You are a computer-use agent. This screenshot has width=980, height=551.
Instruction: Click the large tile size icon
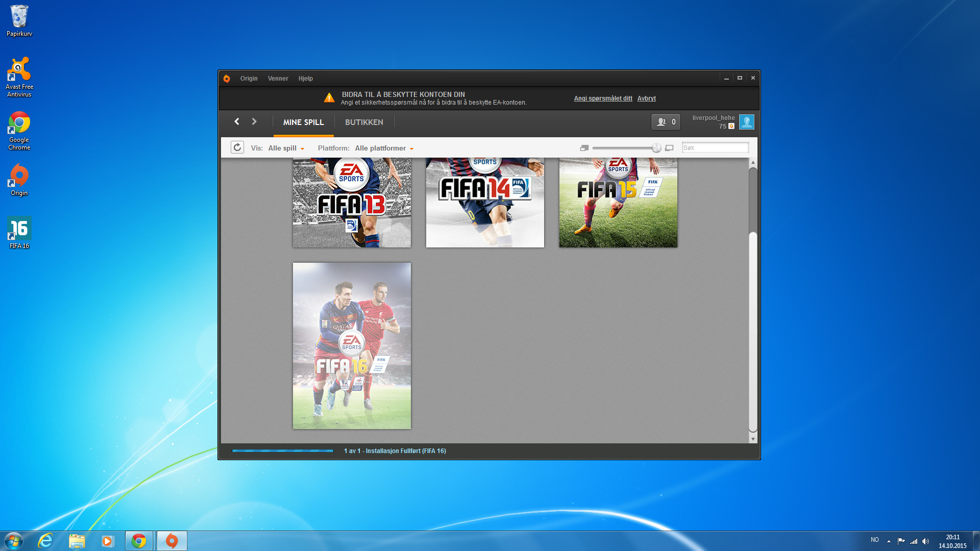pos(669,148)
